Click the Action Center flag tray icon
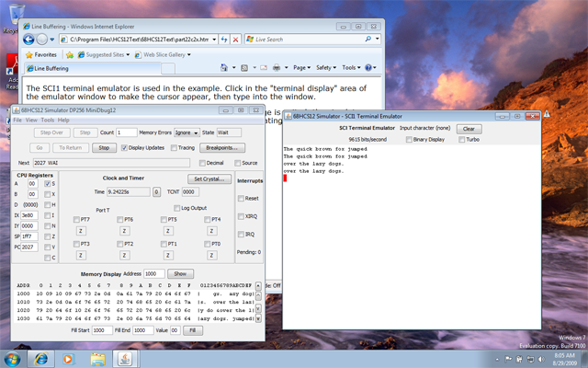588x368 pixels. click(x=508, y=359)
